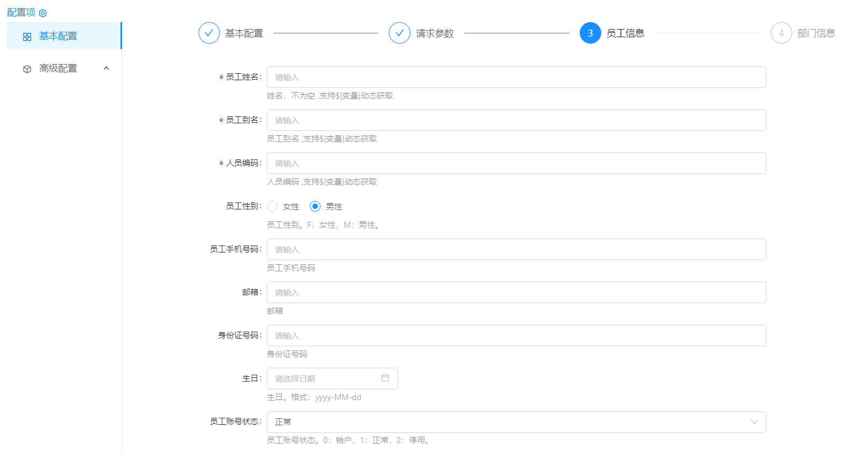Image resolution: width=868 pixels, height=456 pixels.
Task: Open 高级配置 in the sidebar menu
Action: [58, 68]
